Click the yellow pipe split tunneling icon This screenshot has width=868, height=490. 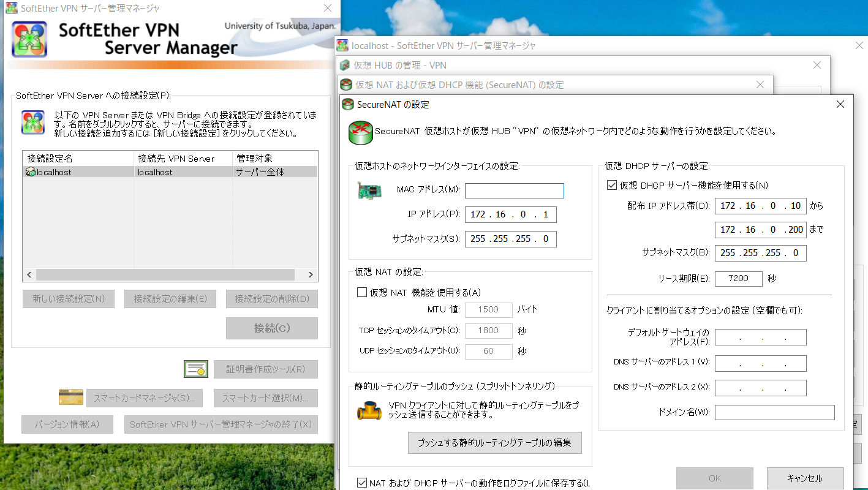click(x=369, y=410)
